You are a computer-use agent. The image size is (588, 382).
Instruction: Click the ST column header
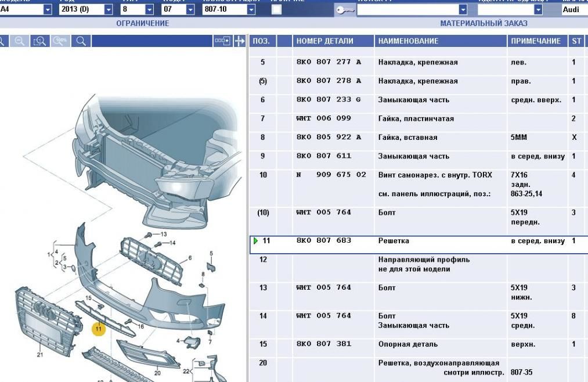click(x=576, y=41)
